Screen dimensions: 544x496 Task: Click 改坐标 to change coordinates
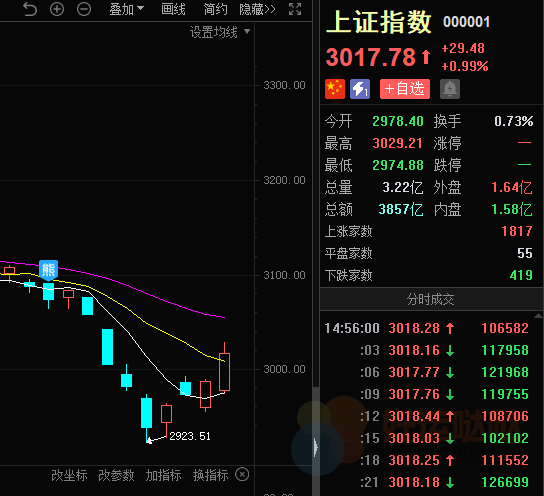(x=69, y=475)
